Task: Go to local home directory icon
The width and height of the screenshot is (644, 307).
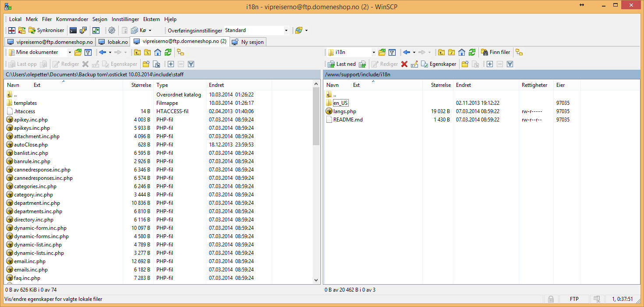Action: (158, 52)
